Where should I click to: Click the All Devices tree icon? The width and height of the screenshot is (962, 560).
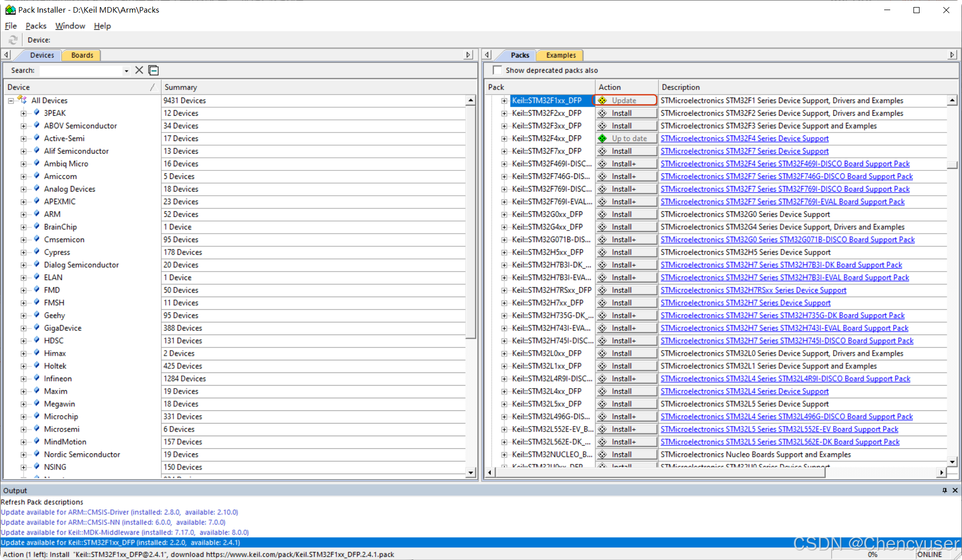click(22, 100)
